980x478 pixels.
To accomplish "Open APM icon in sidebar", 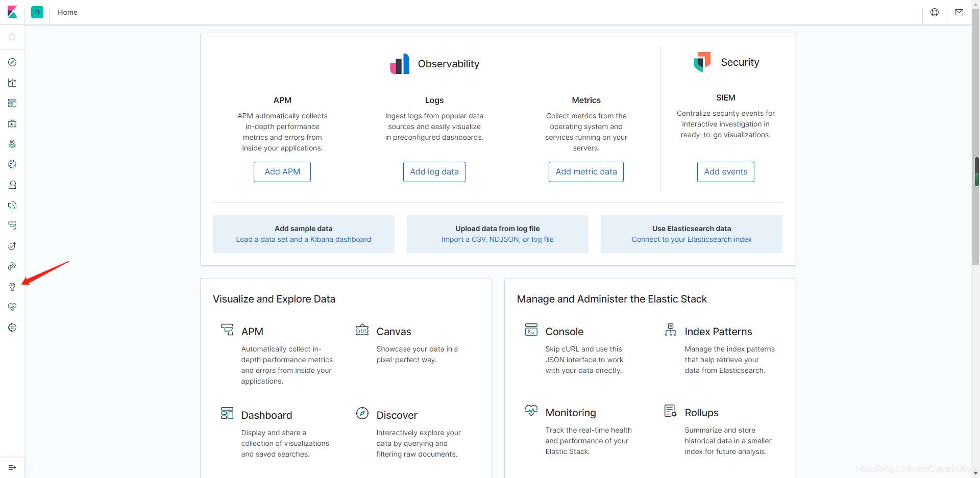I will click(x=12, y=225).
